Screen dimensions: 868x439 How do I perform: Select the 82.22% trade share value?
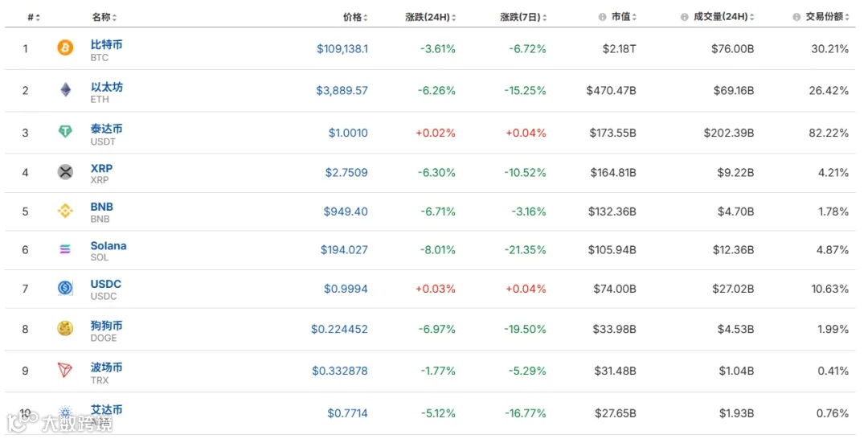click(829, 133)
